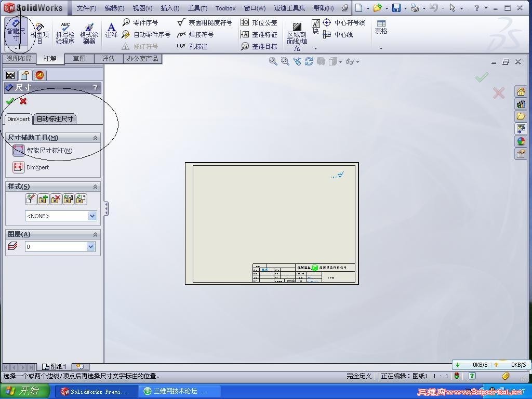532x399 pixels.
Task: Activate the 格式涂刷器 format painter
Action: tap(89, 34)
